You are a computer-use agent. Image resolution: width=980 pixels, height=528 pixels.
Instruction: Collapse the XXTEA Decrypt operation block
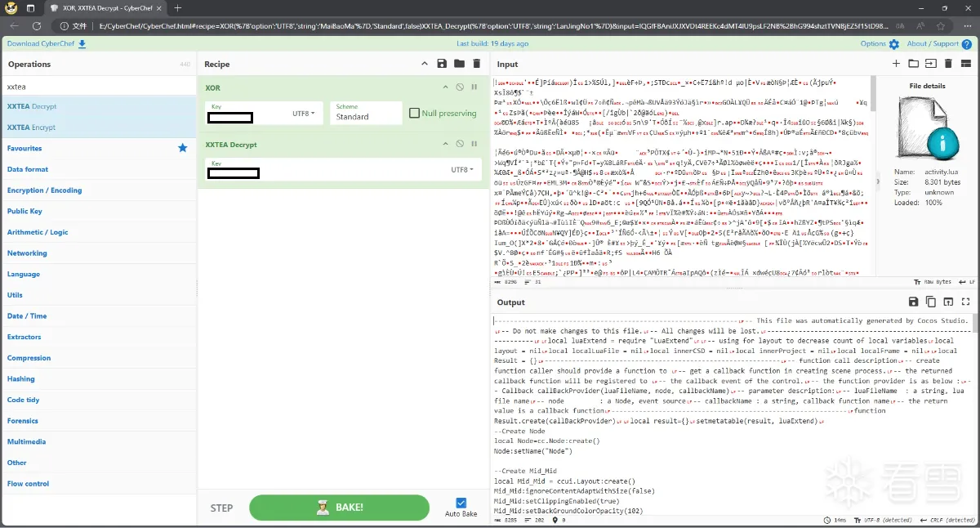(445, 145)
